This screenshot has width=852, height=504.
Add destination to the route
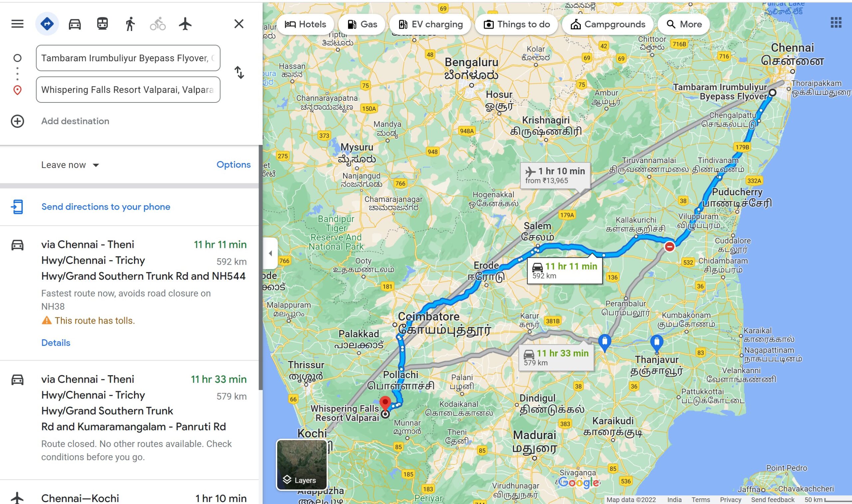coord(75,121)
